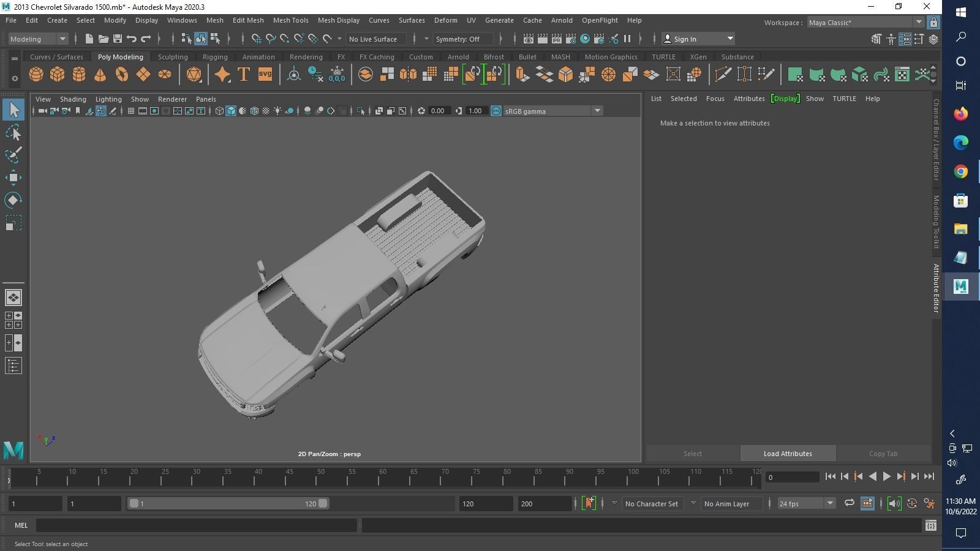The image size is (980, 551).
Task: Click the Load Attributes button
Action: tap(788, 454)
